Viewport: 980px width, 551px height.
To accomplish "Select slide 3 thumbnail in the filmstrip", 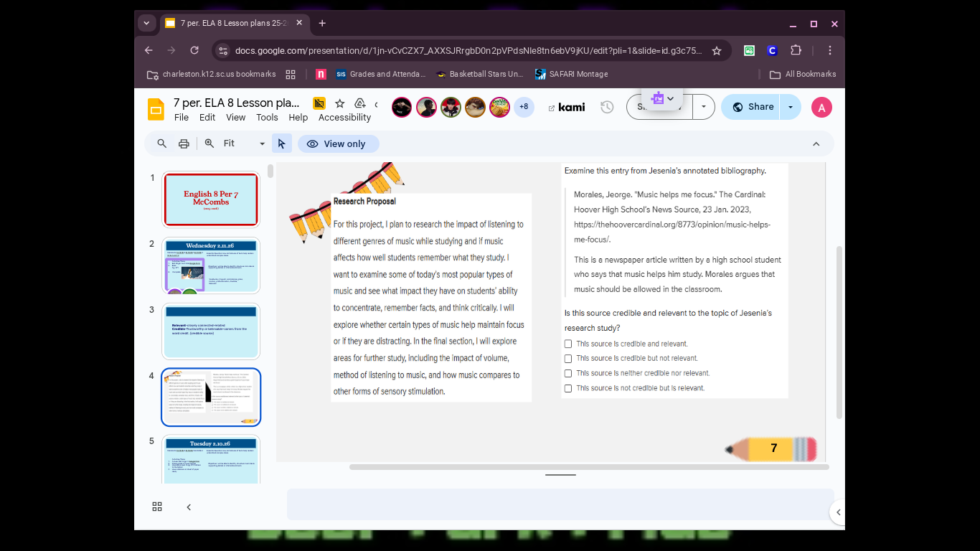I will [210, 331].
